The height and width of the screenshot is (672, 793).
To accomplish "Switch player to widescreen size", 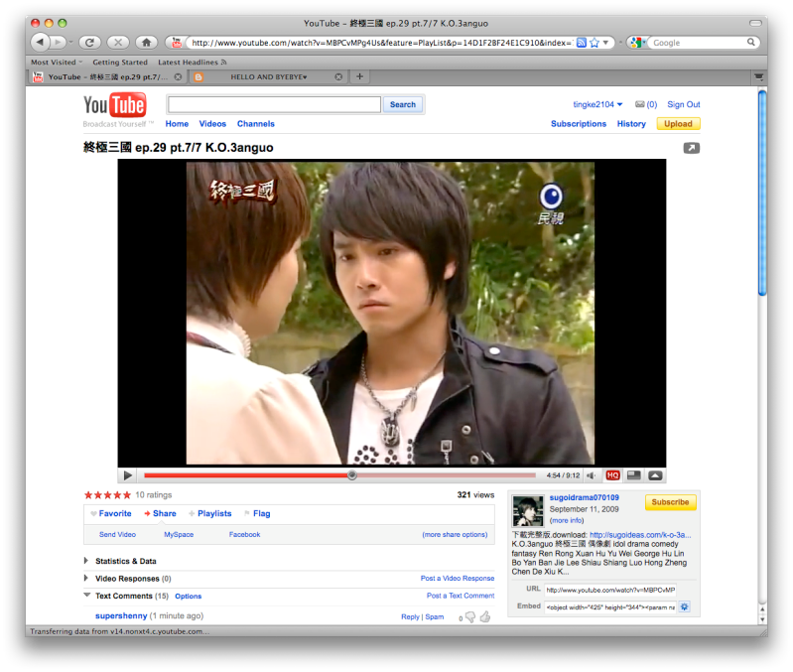I will [x=633, y=475].
